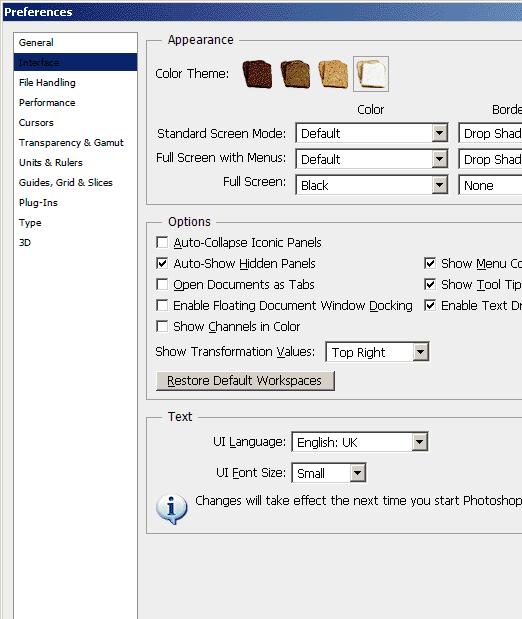
Task: Click Restore Default Workspaces button
Action: [245, 381]
